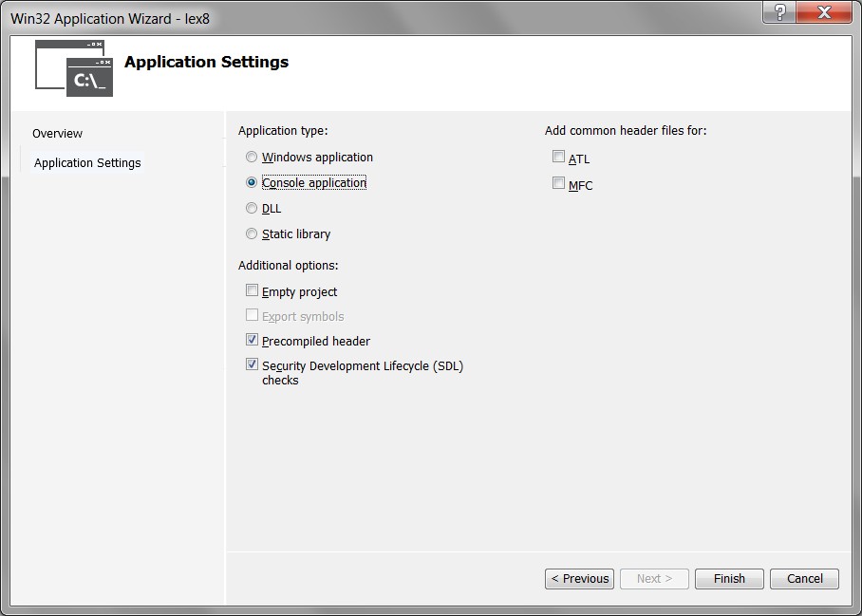Select Application Settings in the sidebar
Image resolution: width=862 pixels, height=616 pixels.
[87, 163]
